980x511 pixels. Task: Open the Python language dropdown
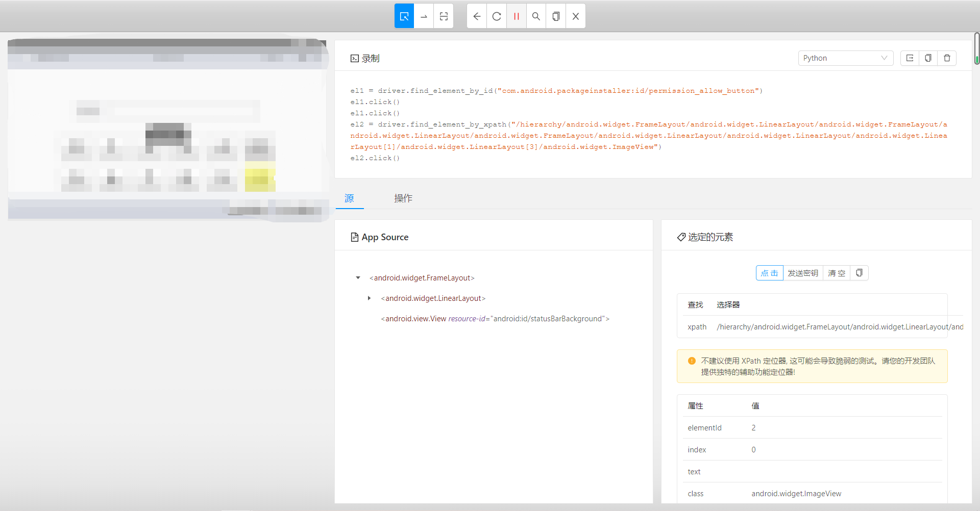coord(846,58)
